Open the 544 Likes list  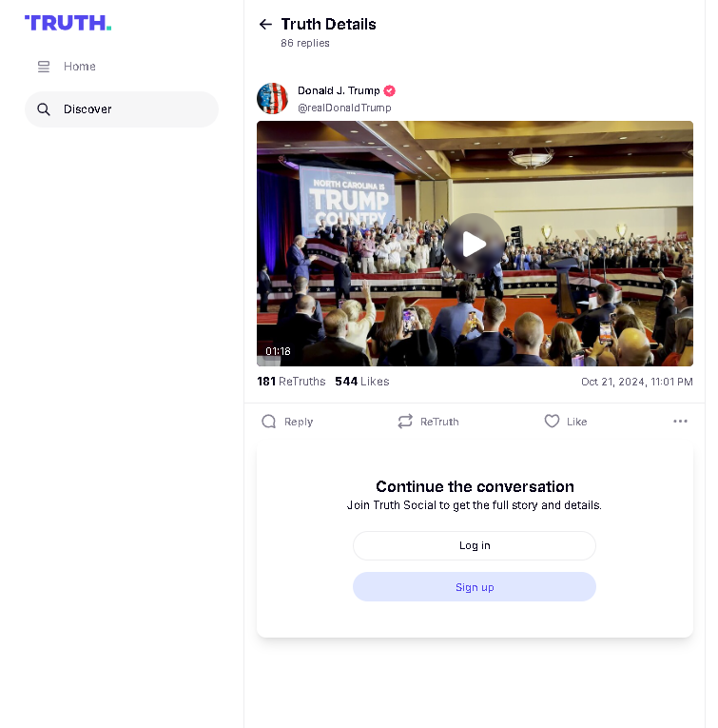click(361, 382)
